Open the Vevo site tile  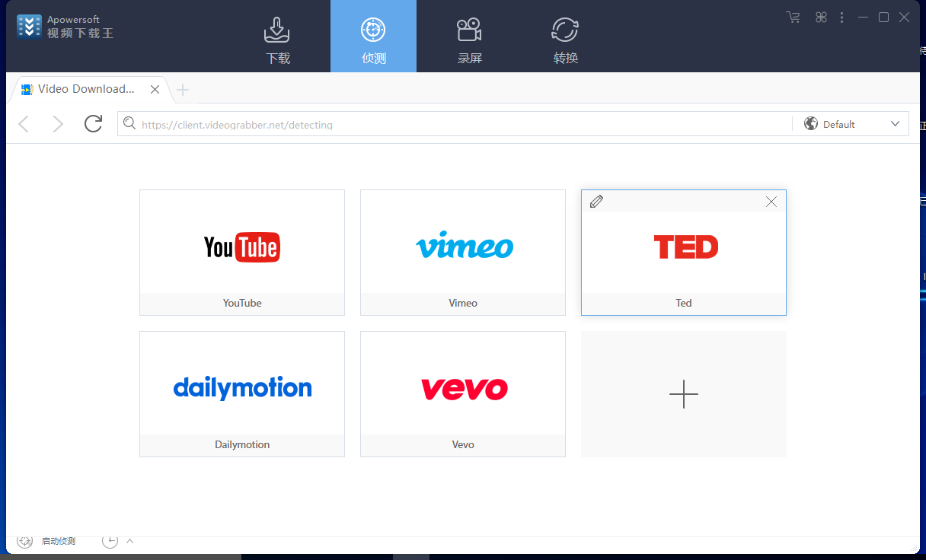463,394
